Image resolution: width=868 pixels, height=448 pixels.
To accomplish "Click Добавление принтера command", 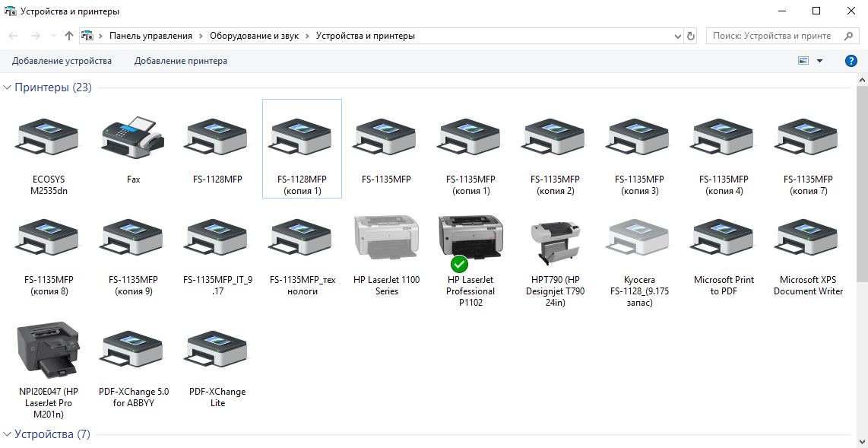I will (x=181, y=61).
